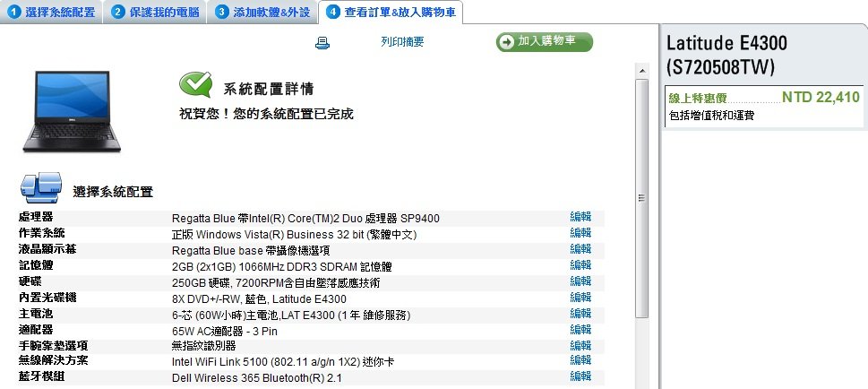Image resolution: width=868 pixels, height=389 pixels.
Task: Select tab 4 查看訂單&放入購物車
Action: click(x=391, y=12)
